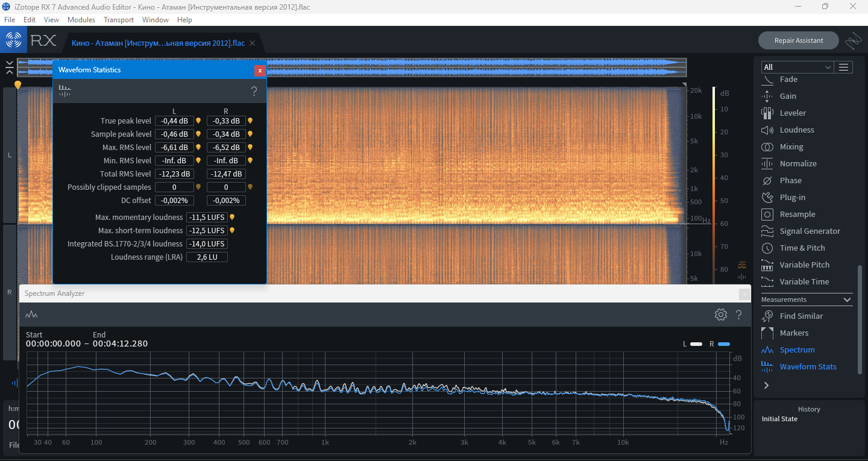Expand the module panel chevron arrow
The width and height of the screenshot is (868, 461).
766,385
